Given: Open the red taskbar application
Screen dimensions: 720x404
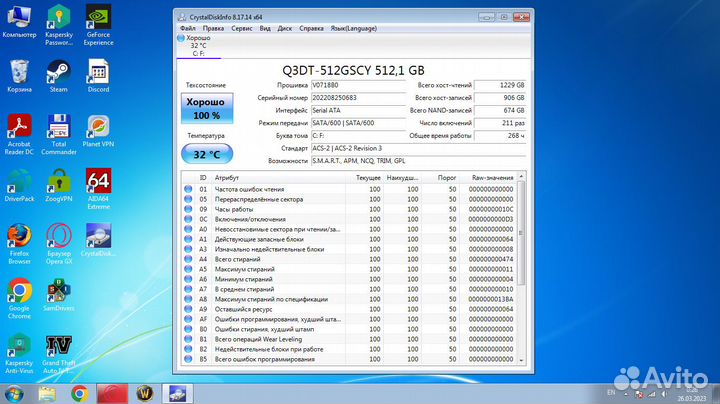Looking at the screenshot, I should coord(112,394).
